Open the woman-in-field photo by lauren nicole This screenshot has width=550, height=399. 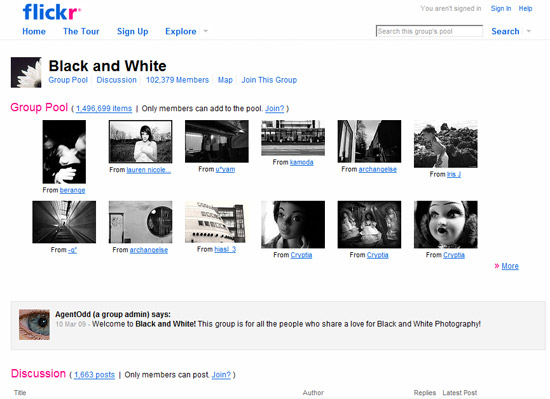(140, 142)
